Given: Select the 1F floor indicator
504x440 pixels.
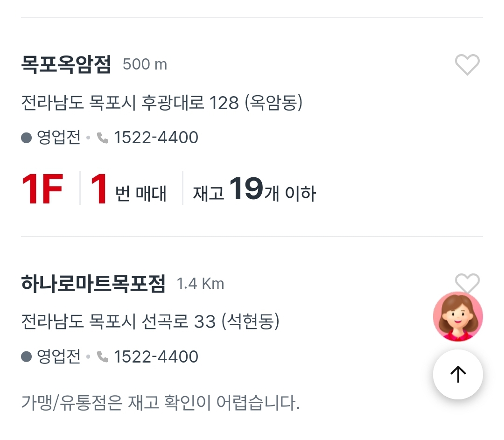Looking at the screenshot, I should tap(42, 188).
